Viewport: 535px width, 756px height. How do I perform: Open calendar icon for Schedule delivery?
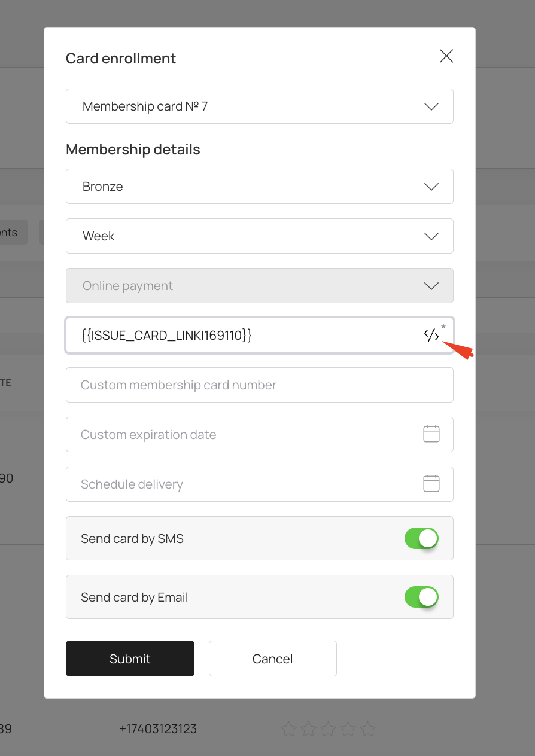tap(431, 483)
